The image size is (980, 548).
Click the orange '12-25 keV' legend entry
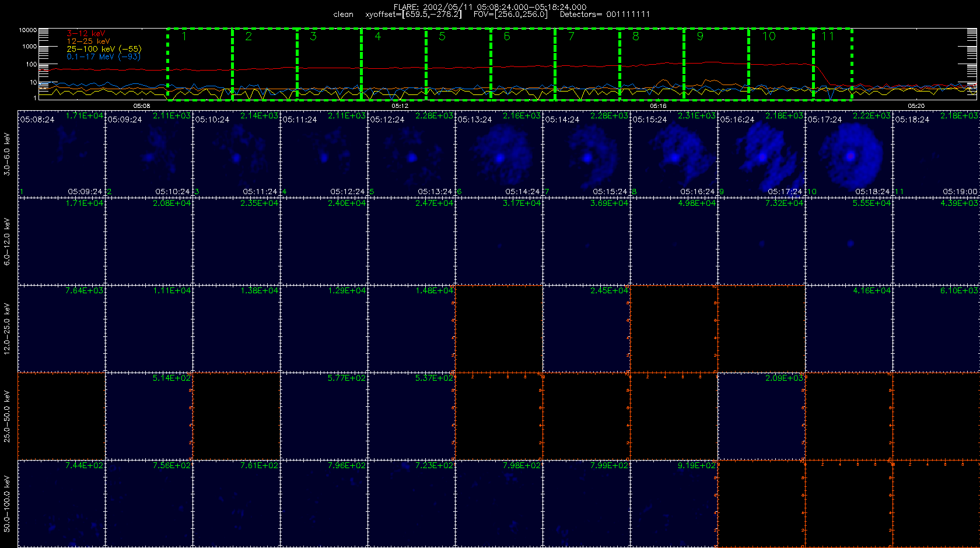(88, 41)
